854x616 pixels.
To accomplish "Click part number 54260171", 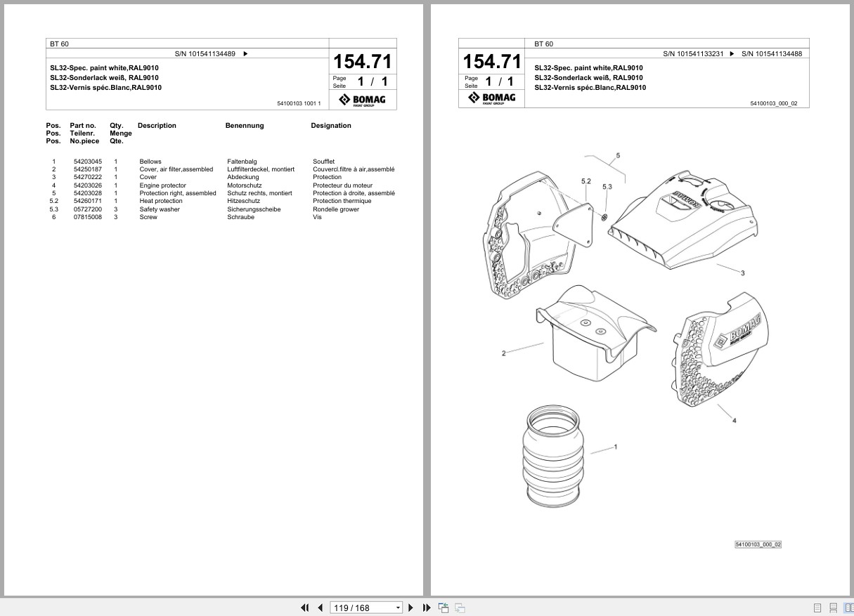I will (88, 201).
